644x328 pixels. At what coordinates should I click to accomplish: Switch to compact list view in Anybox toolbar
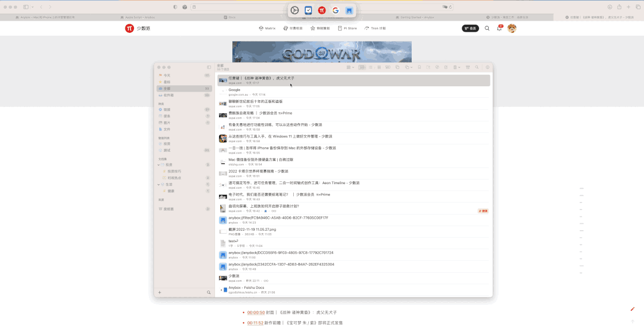coord(370,67)
